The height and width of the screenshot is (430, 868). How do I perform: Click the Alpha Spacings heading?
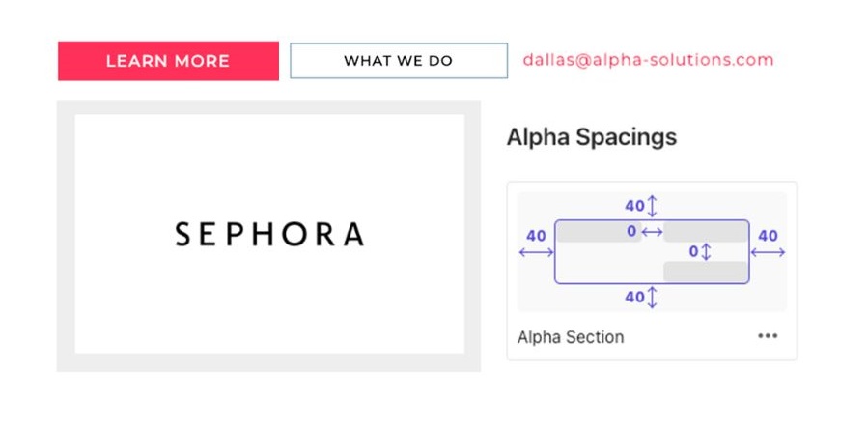pyautogui.click(x=591, y=137)
